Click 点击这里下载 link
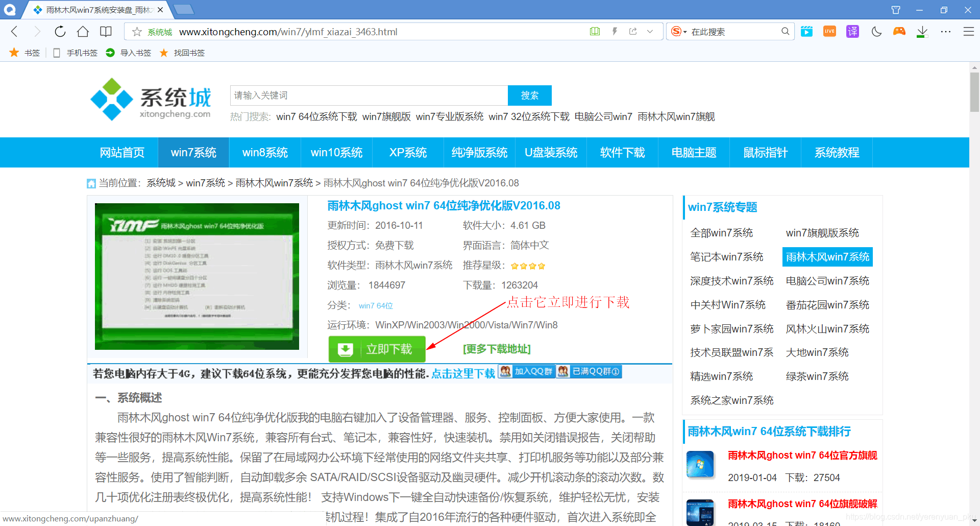980x526 pixels. (463, 373)
